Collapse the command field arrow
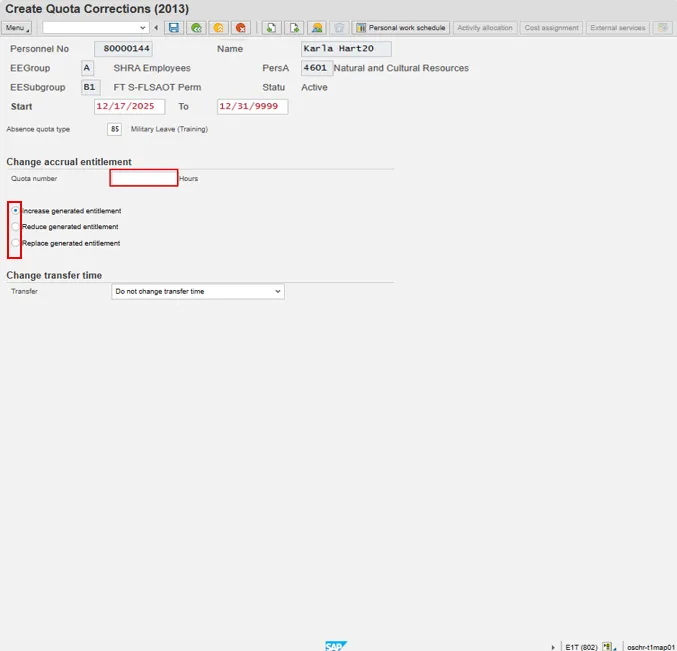Viewport: 677px width, 651px height. [156, 28]
